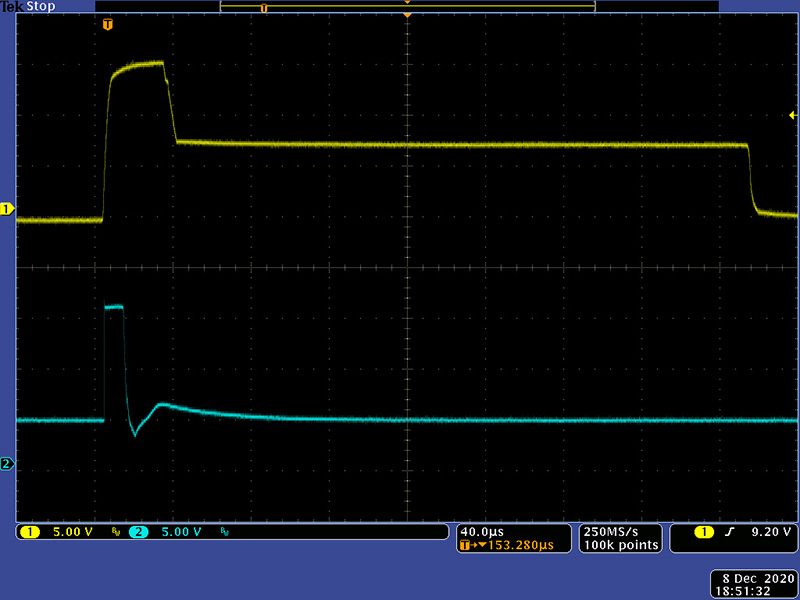The width and height of the screenshot is (800, 600).
Task: Open the 250MS/s sample rate readout
Action: click(610, 531)
